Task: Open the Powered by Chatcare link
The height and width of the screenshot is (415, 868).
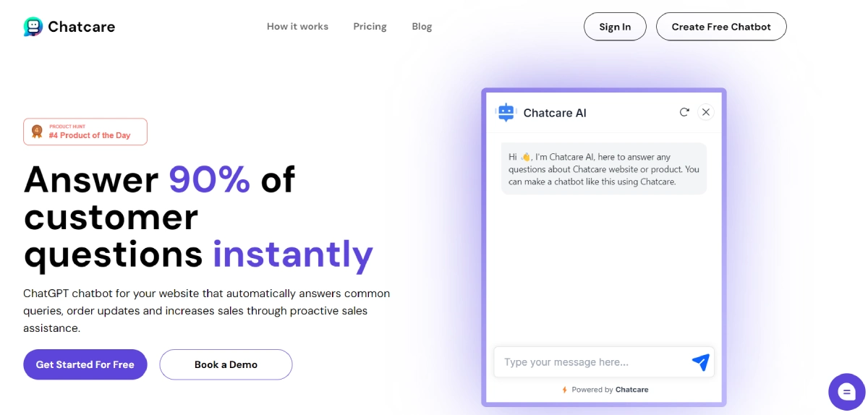Action: (x=610, y=390)
